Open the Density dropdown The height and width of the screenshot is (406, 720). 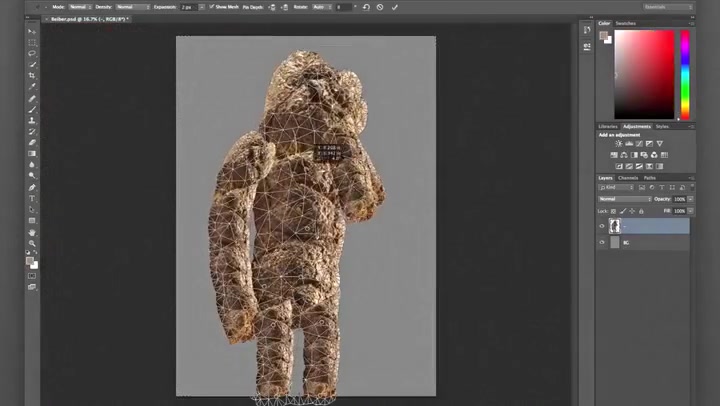coord(131,7)
